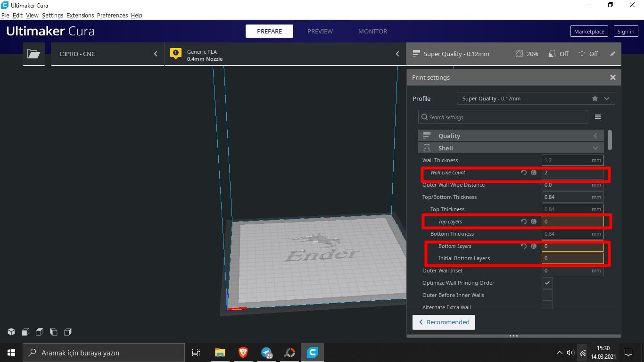Switch to Recommended settings
Viewport: 644px width, 362px height.
pos(444,322)
